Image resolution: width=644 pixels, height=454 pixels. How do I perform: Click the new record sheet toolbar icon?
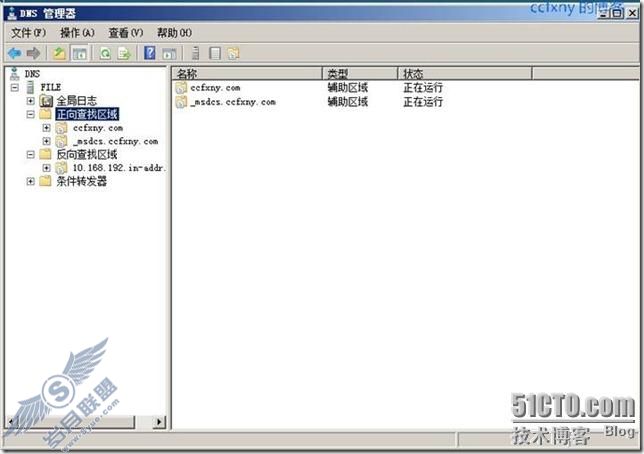tap(215, 53)
